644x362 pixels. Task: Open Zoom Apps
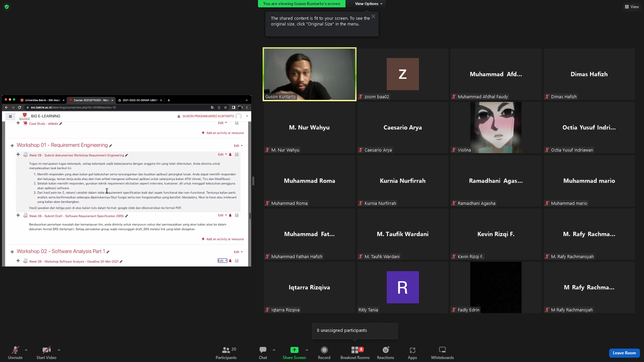click(x=412, y=353)
